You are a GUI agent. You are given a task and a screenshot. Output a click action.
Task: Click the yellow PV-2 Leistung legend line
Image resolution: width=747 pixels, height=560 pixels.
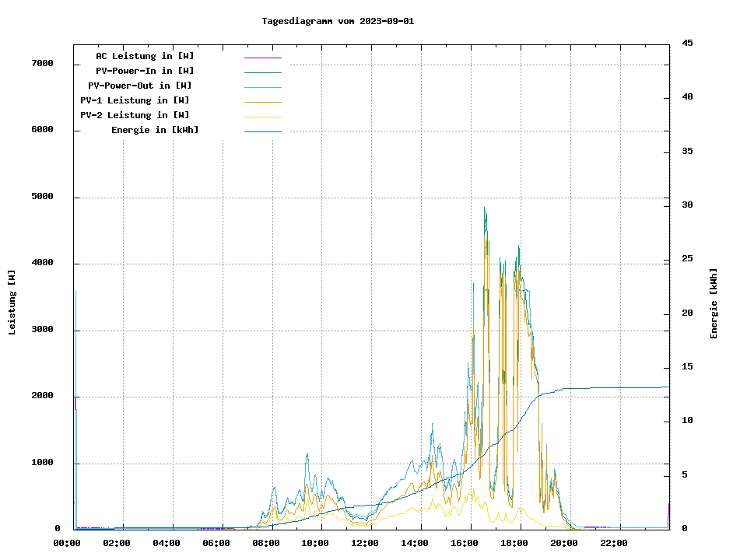[x=262, y=116]
